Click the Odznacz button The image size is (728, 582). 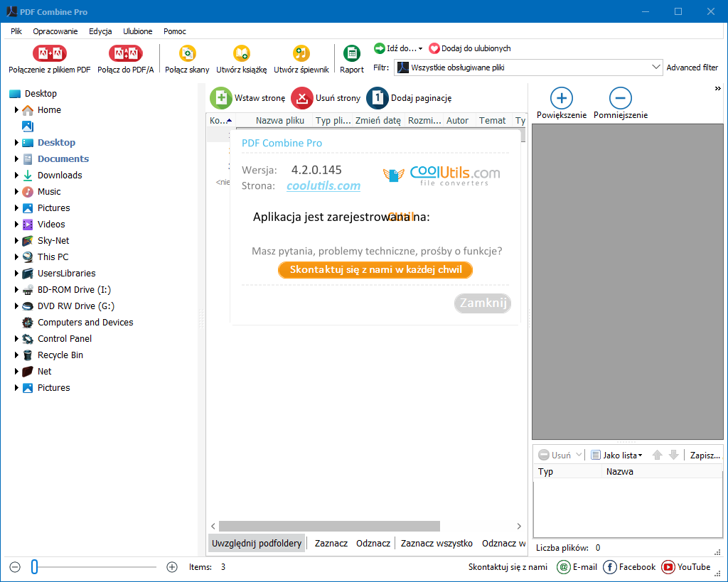coord(373,543)
